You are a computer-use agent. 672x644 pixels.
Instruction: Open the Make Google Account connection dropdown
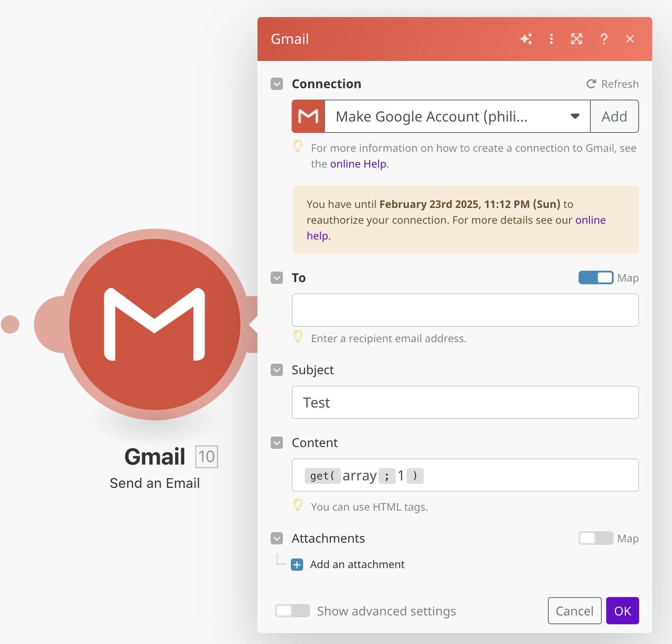tap(458, 116)
